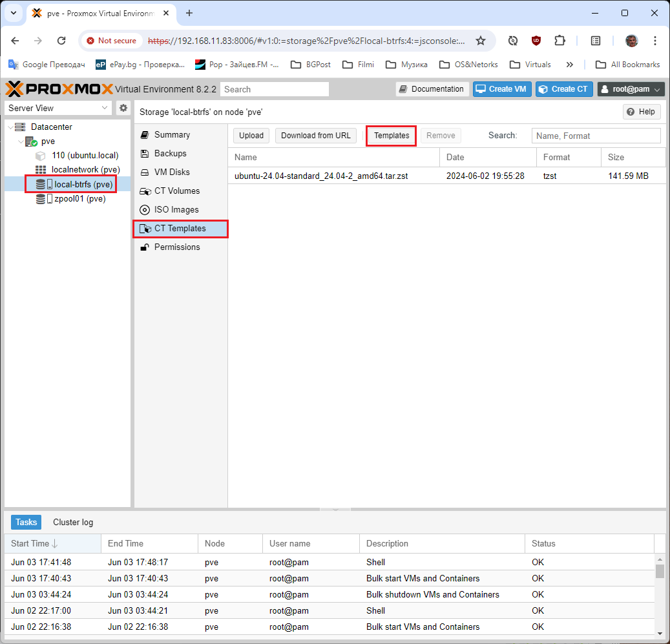The image size is (670, 644).
Task: Open the Google Преводач bookmark
Action: [47, 65]
